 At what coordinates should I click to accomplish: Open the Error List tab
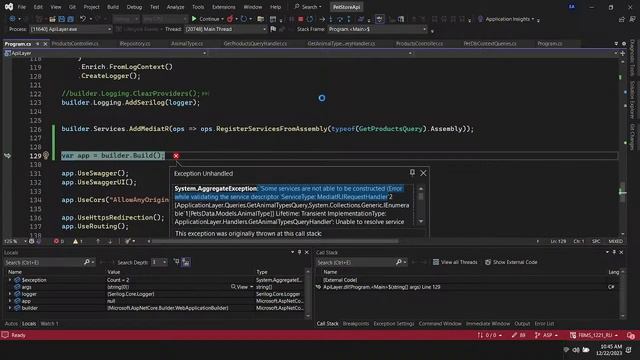click(544, 324)
